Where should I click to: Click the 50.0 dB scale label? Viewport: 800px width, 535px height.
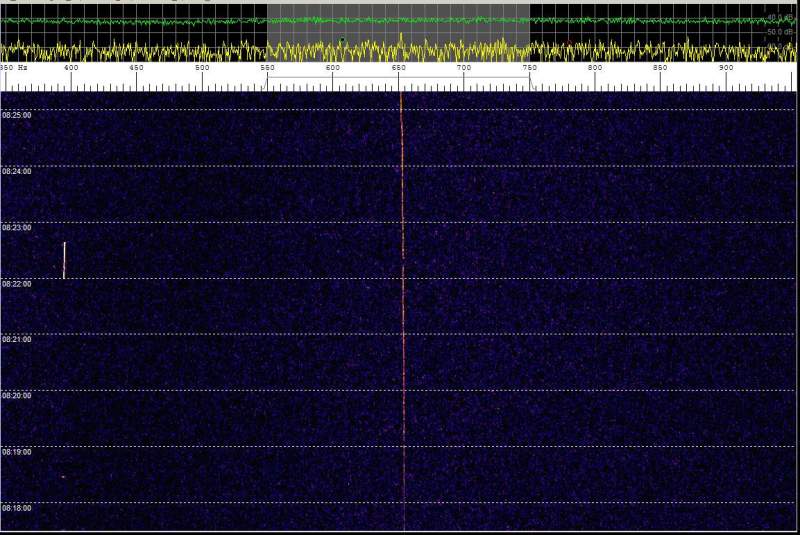[x=780, y=32]
